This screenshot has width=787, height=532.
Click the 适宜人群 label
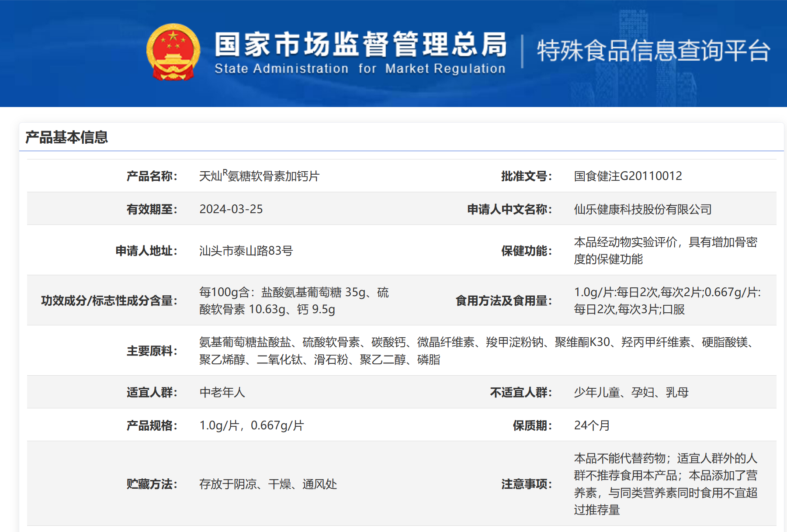coord(152,392)
